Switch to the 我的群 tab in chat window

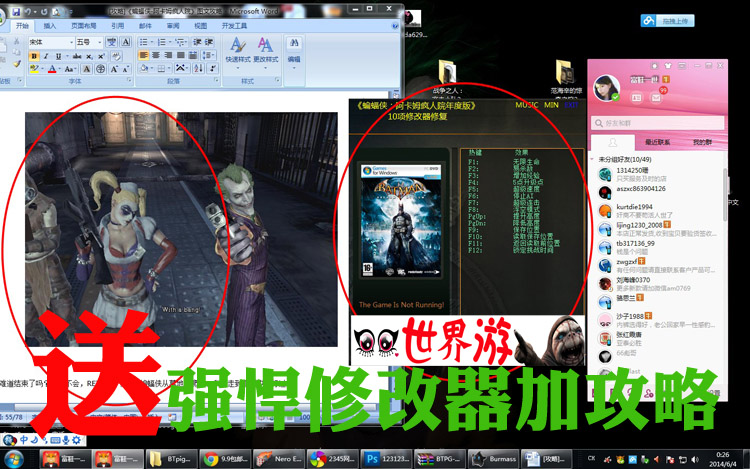[702, 142]
